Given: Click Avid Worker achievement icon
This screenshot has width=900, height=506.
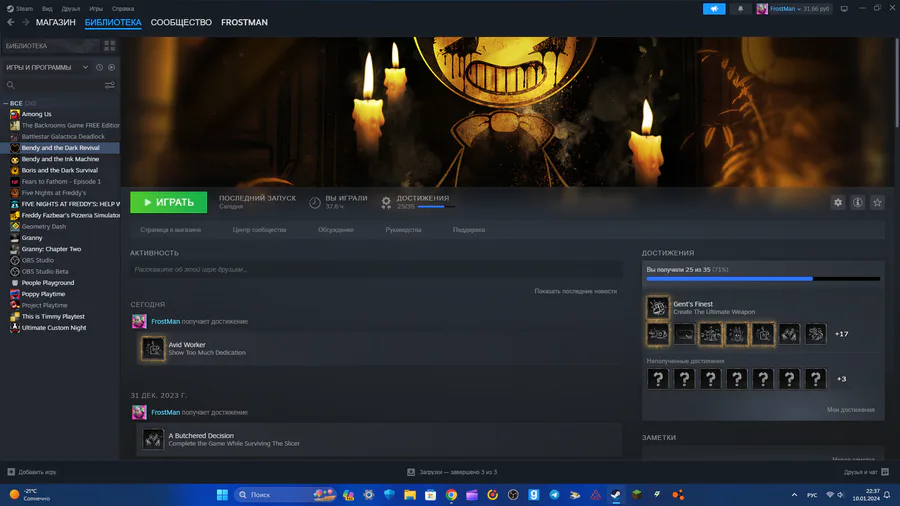Looking at the screenshot, I should coord(153,349).
